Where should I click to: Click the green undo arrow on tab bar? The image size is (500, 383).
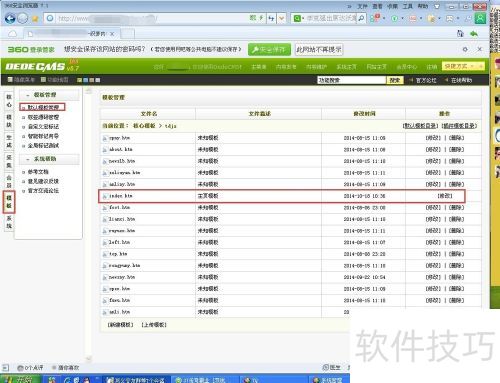(x=474, y=33)
